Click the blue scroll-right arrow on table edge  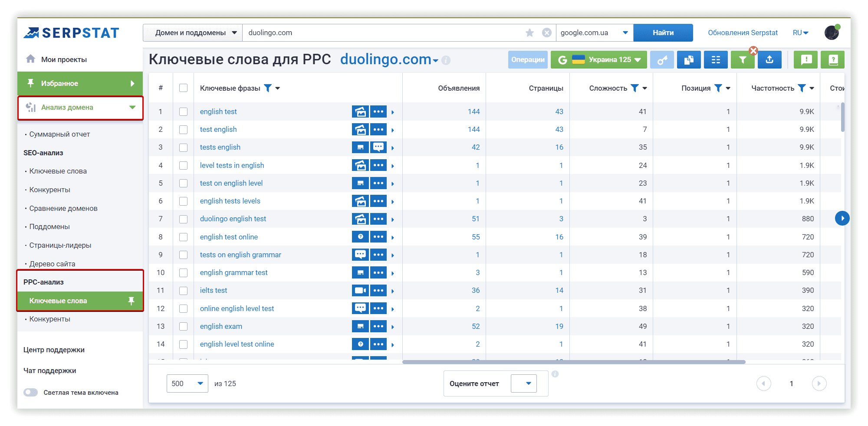tap(842, 218)
